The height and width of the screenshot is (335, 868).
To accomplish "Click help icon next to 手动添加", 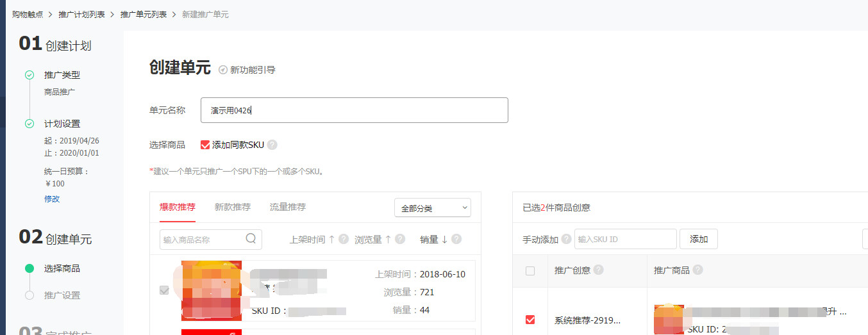I will coord(566,239).
